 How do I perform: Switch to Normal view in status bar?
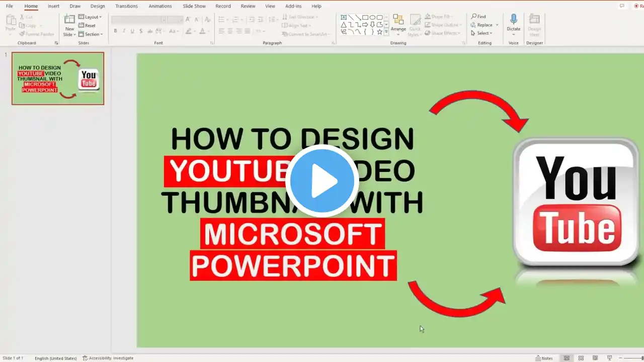567,358
